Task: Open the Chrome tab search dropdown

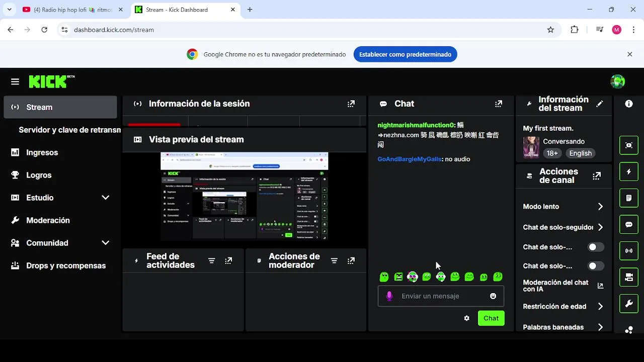Action: [9, 10]
